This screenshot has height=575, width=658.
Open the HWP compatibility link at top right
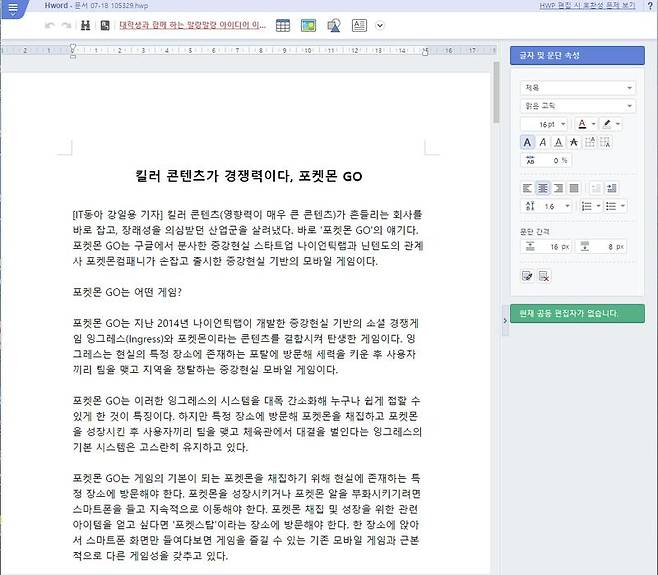click(x=588, y=6)
